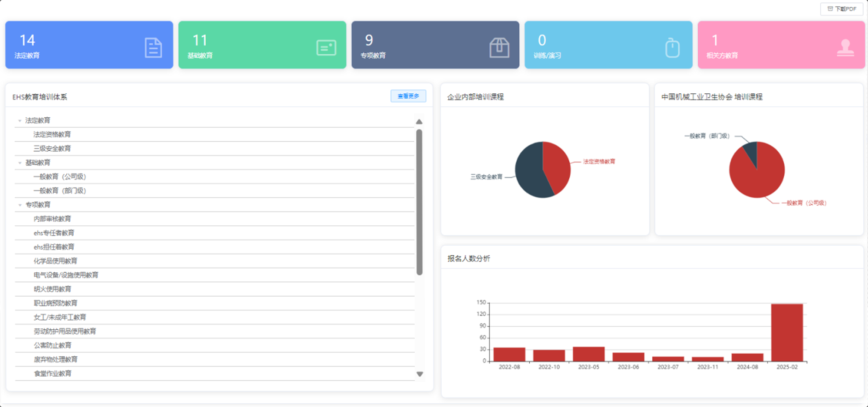Download the PDF report

pyautogui.click(x=841, y=9)
